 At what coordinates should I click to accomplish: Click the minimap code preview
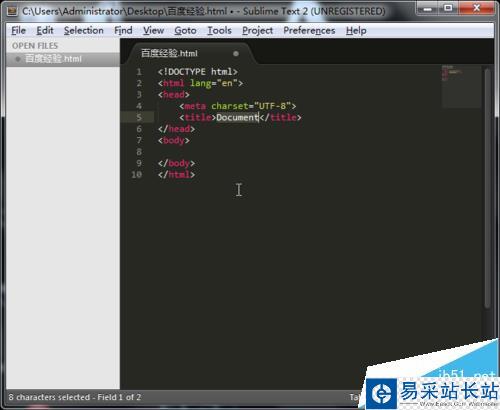click(461, 87)
